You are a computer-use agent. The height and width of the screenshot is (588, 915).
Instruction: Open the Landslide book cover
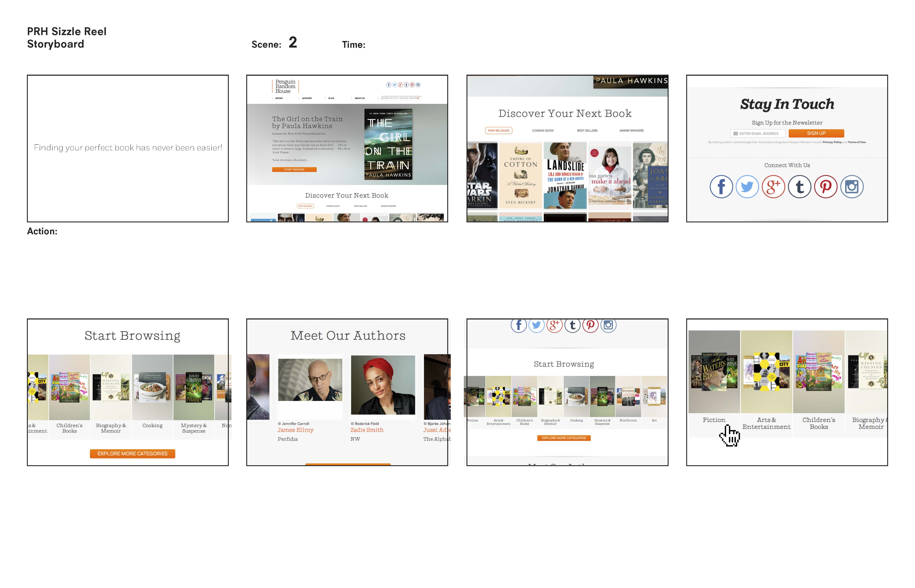(565, 175)
